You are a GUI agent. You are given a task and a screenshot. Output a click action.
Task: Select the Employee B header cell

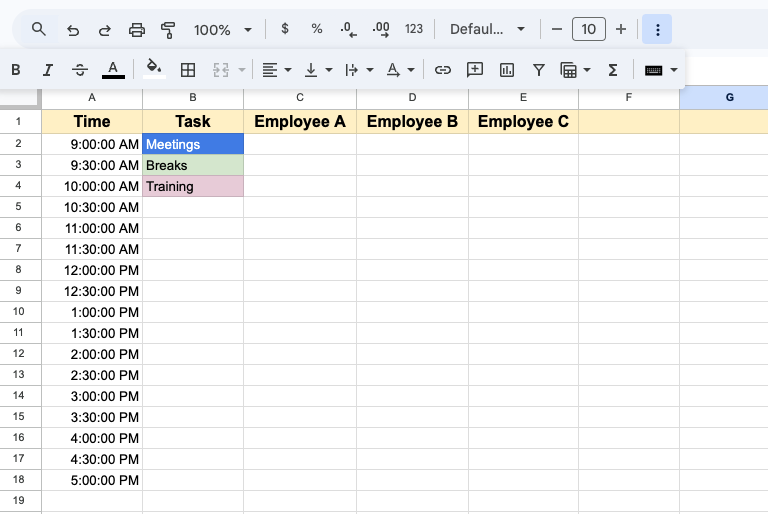(x=412, y=121)
